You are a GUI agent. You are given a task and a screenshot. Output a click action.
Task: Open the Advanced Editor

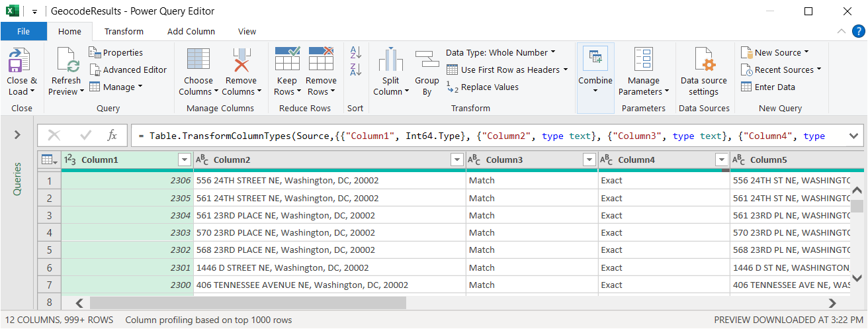coord(128,70)
